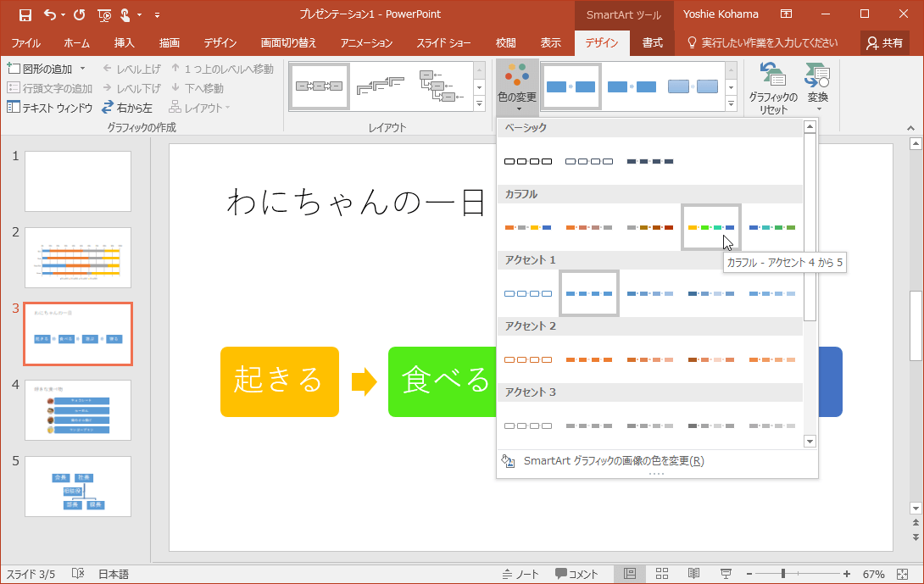Select the hierarchy-style layout thumbnail
The height and width of the screenshot is (584, 924).
pos(442,86)
